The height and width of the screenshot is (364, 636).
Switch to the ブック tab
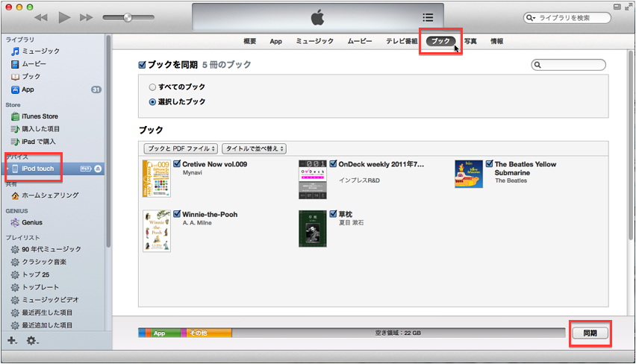click(x=441, y=41)
